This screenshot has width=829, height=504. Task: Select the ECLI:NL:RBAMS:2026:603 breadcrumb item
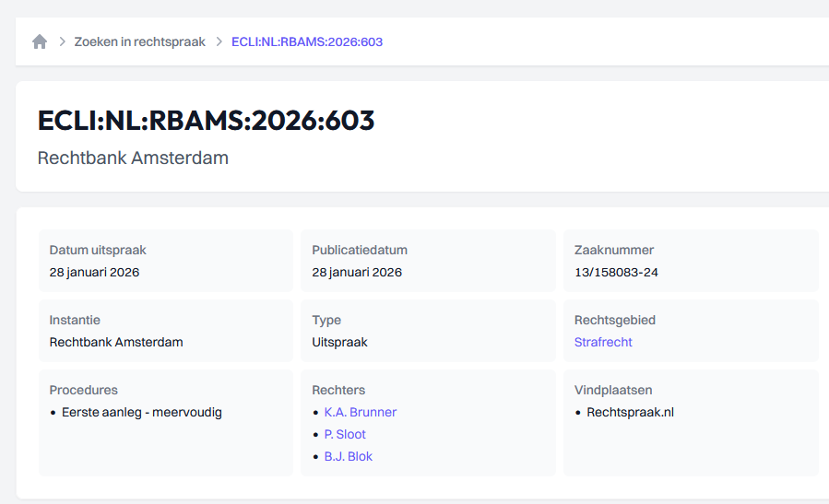(x=307, y=41)
